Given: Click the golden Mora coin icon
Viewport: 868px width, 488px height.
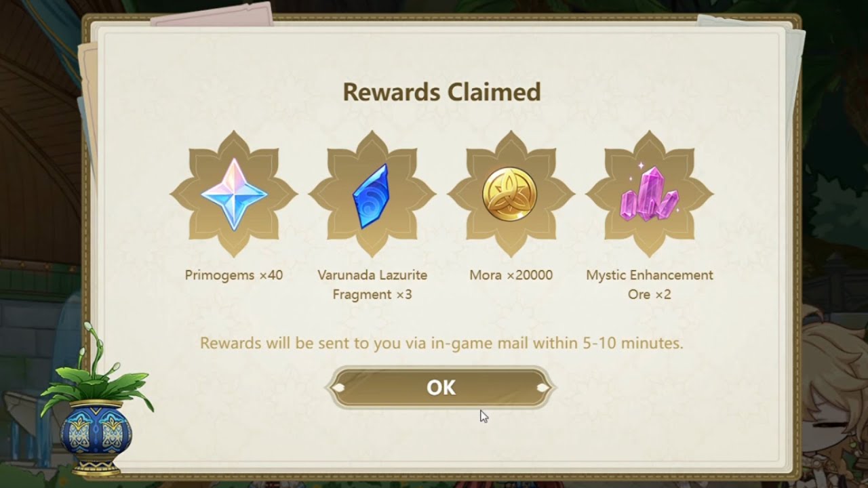Looking at the screenshot, I should point(510,195).
